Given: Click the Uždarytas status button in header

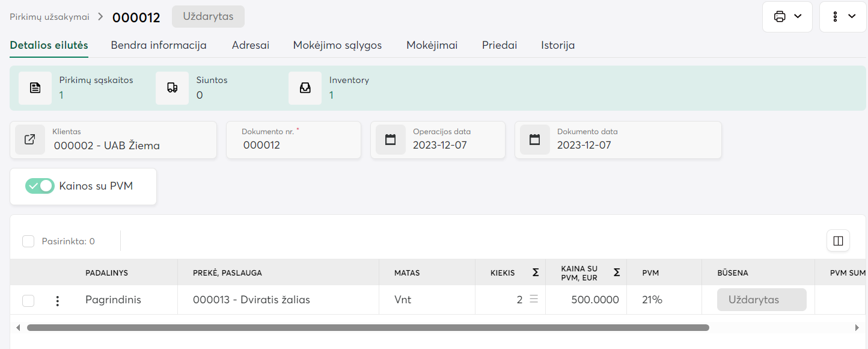Looking at the screenshot, I should [208, 17].
